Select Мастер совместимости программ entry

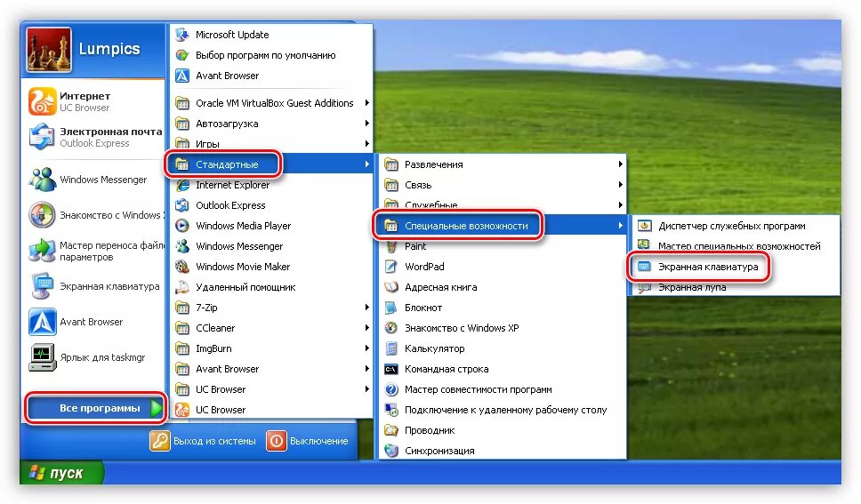tap(502, 389)
